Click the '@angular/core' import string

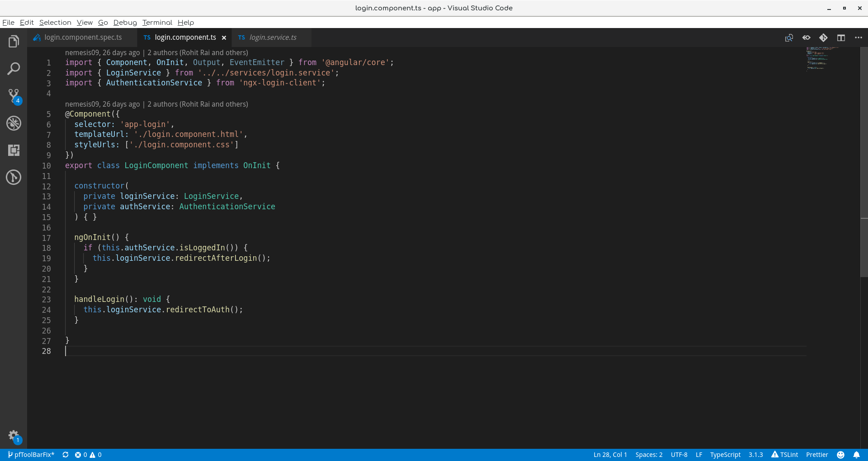click(x=355, y=62)
